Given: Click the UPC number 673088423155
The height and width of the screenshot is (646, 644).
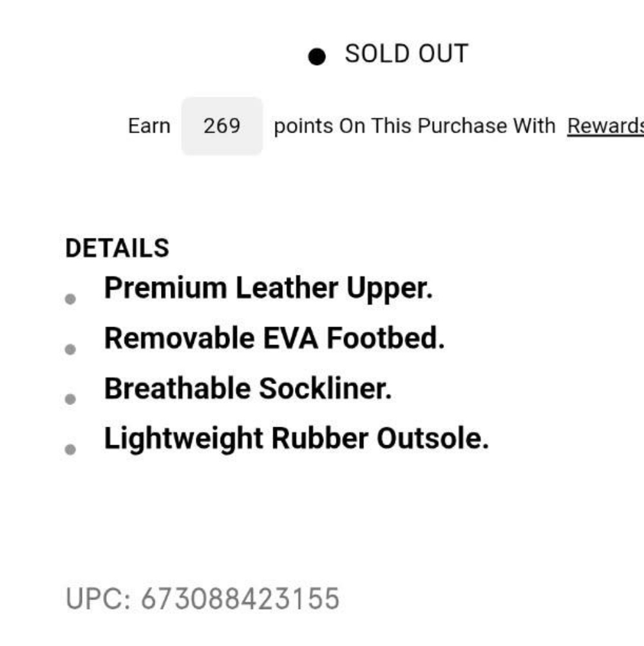Looking at the screenshot, I should [240, 599].
